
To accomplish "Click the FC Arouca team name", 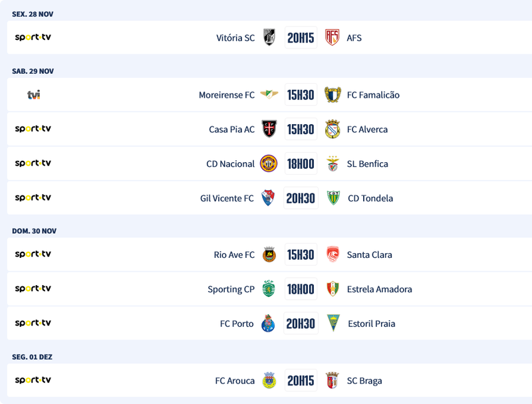I will [x=235, y=381].
